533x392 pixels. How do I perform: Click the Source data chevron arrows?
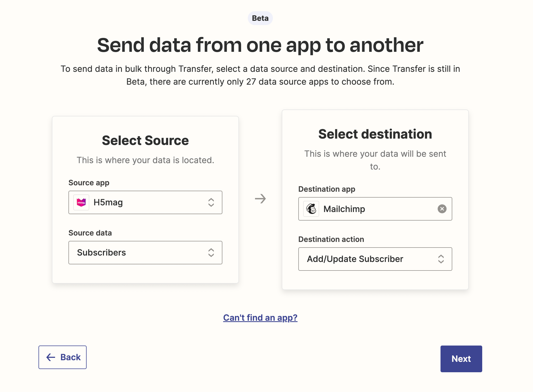[211, 253]
